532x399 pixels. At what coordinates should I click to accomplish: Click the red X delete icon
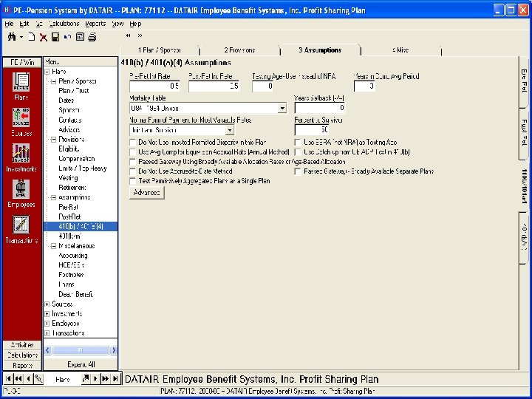[43, 37]
